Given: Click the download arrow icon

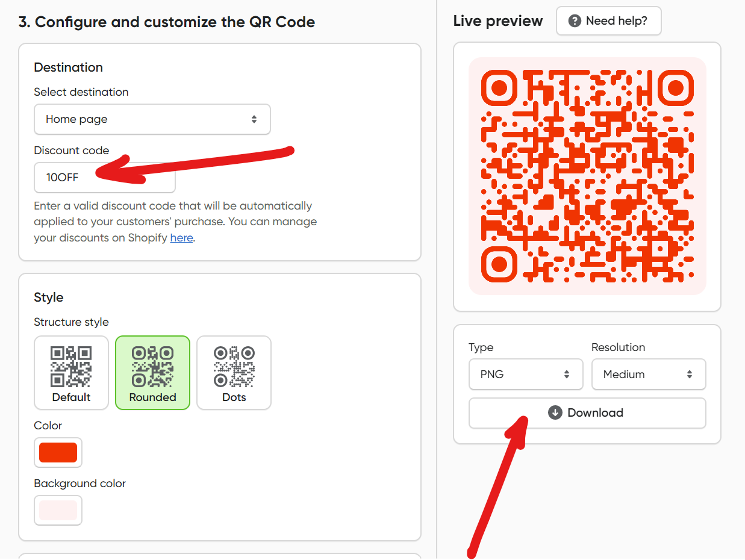Looking at the screenshot, I should pyautogui.click(x=555, y=412).
